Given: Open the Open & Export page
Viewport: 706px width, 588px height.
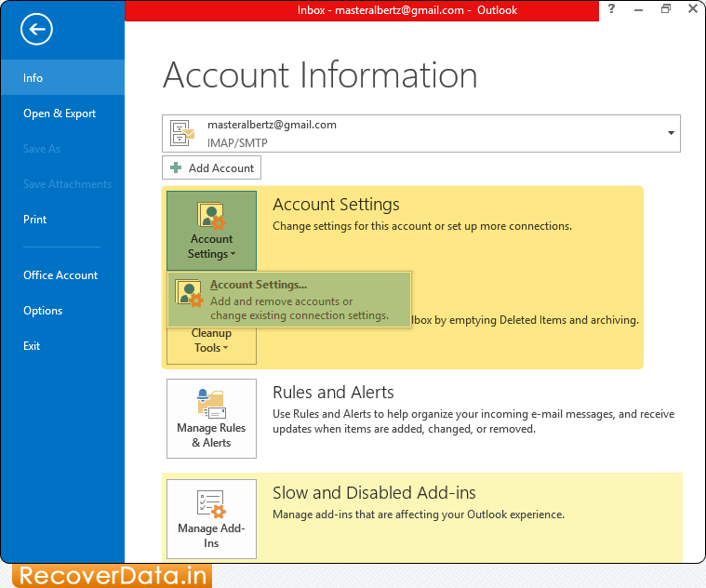Looking at the screenshot, I should click(x=62, y=113).
